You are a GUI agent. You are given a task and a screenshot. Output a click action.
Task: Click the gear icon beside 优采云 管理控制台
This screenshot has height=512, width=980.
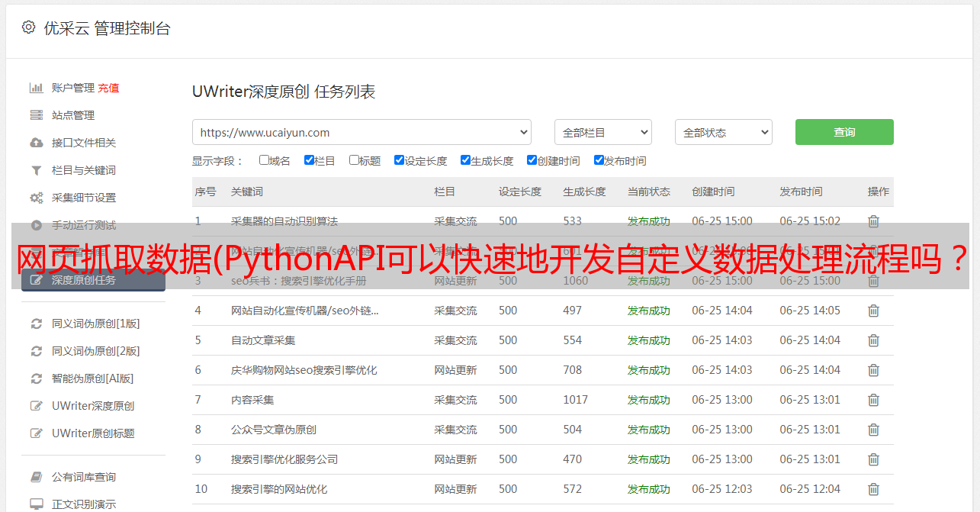[x=28, y=28]
